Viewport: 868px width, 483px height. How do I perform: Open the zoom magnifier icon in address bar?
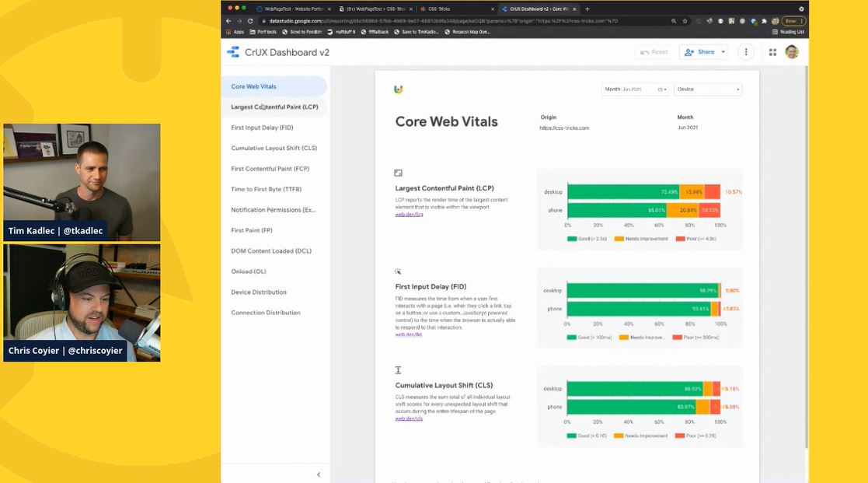click(674, 21)
